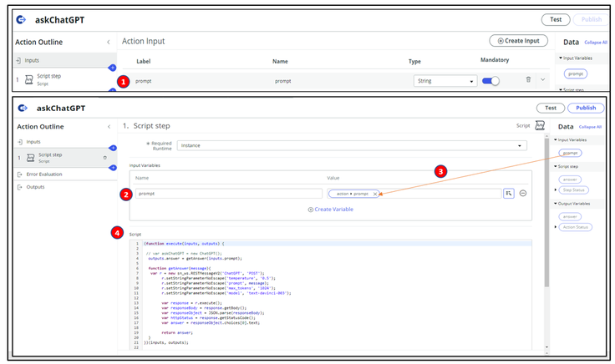The image size is (615, 364).
Task: Collapse Output Variables section in Data panel
Action: [556, 204]
